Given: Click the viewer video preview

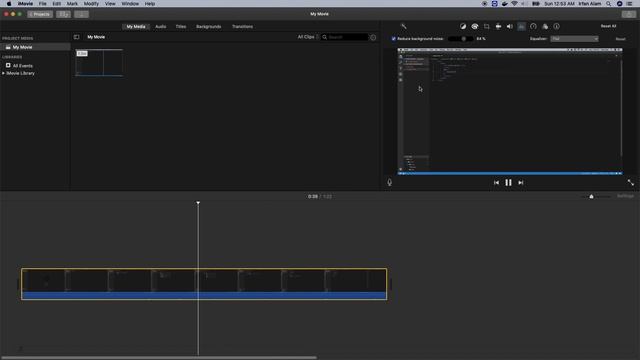Looking at the screenshot, I should coord(510,111).
